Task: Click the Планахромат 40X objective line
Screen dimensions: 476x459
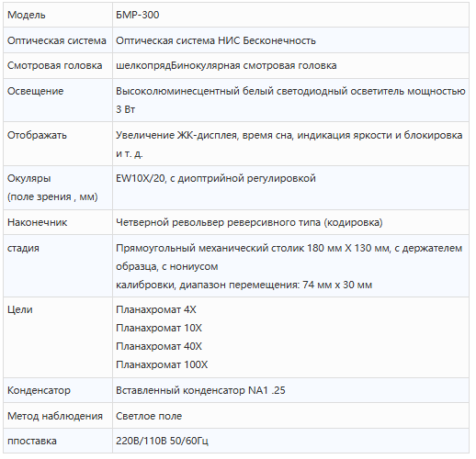Action: (x=159, y=346)
